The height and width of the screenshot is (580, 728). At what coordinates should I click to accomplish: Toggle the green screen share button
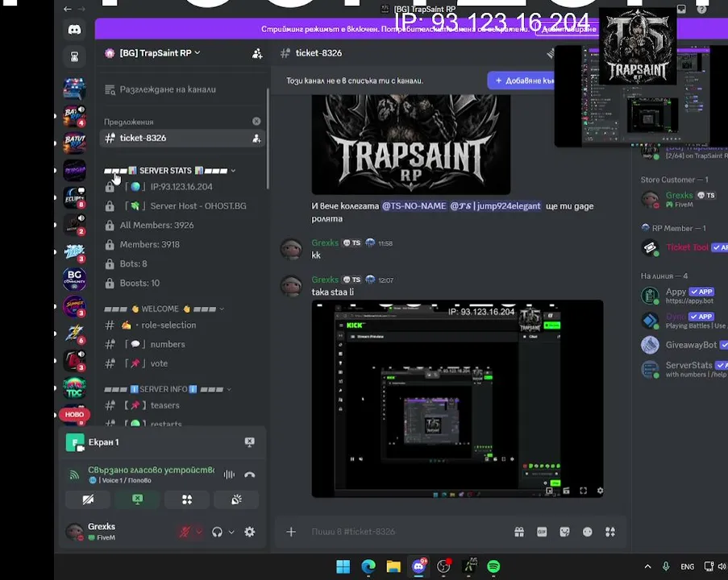[x=137, y=499]
